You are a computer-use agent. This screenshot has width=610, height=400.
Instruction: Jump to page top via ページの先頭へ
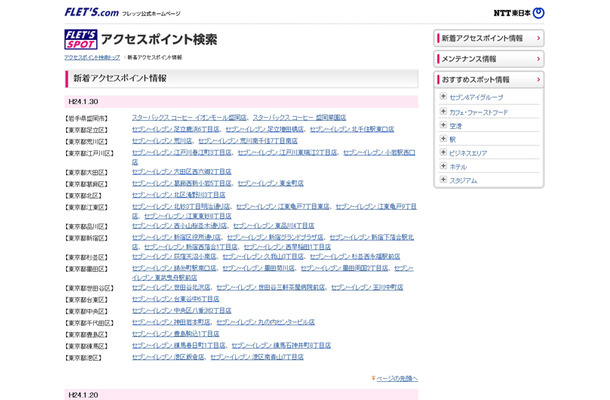(397, 378)
